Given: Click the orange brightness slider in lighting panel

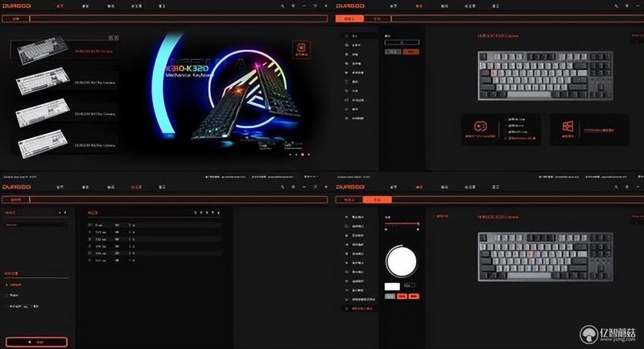Looking at the screenshot, I should (x=402, y=223).
